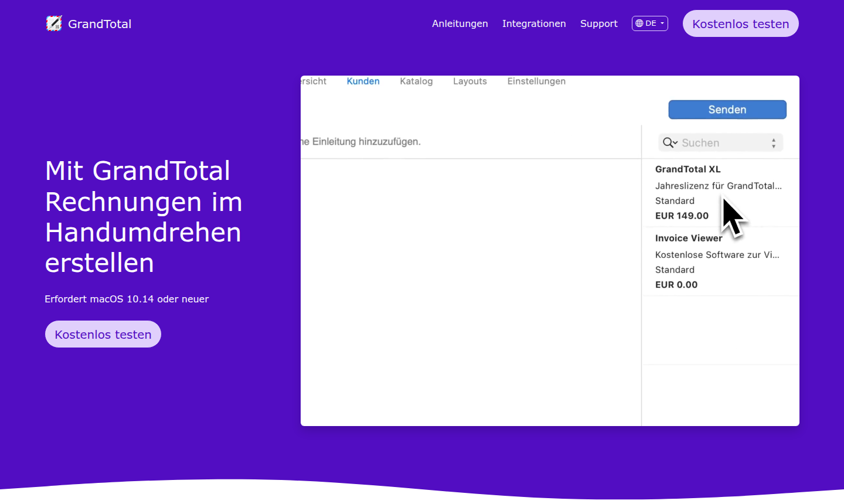Click the GrandTotal brand name text

pos(100,24)
